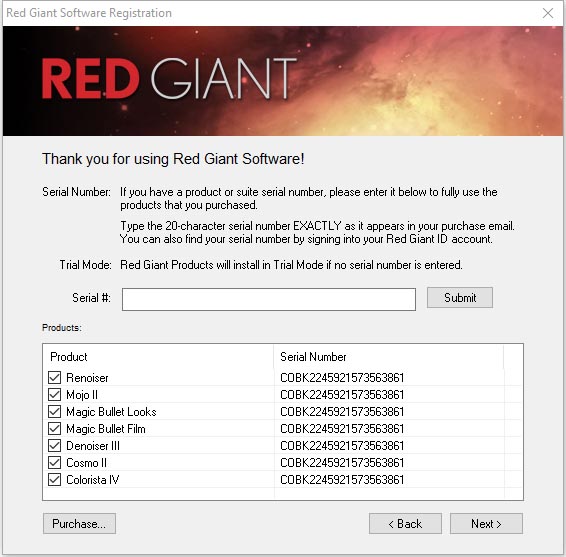Proceed with the Next button
The height and width of the screenshot is (557, 566).
[x=486, y=523]
